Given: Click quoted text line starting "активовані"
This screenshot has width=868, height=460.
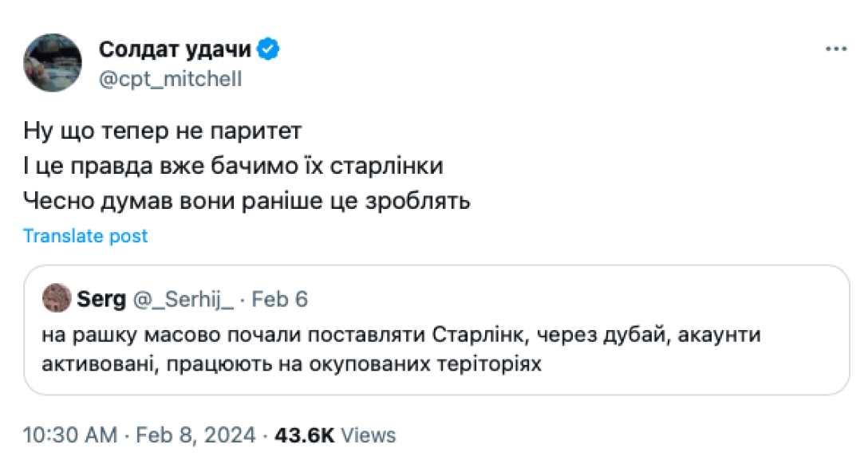Looking at the screenshot, I should [x=292, y=364].
